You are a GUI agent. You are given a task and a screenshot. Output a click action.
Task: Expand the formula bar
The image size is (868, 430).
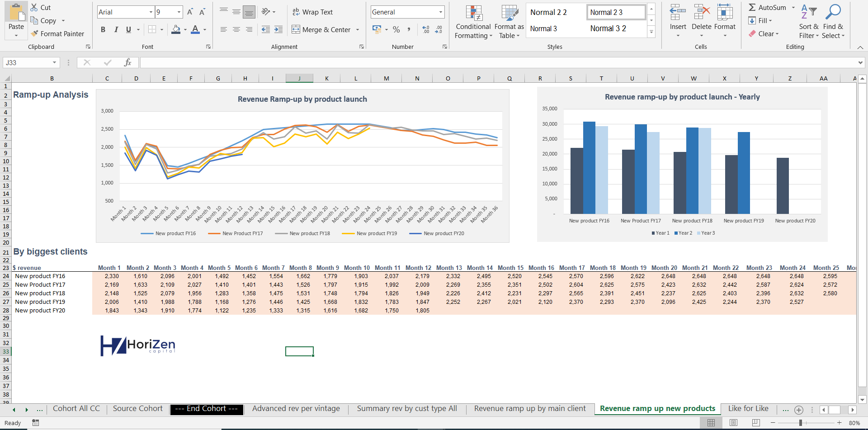coord(860,62)
